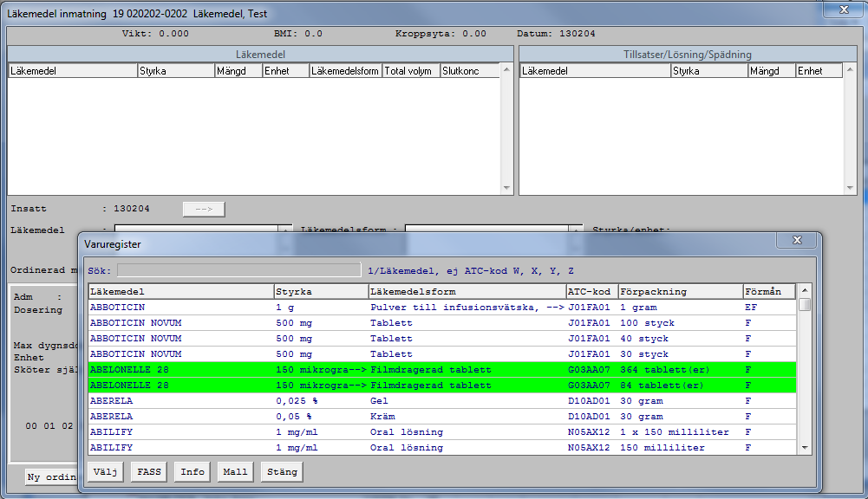This screenshot has height=499, width=868.
Task: Click Total volym column in Läkemedel panel
Action: (x=411, y=71)
